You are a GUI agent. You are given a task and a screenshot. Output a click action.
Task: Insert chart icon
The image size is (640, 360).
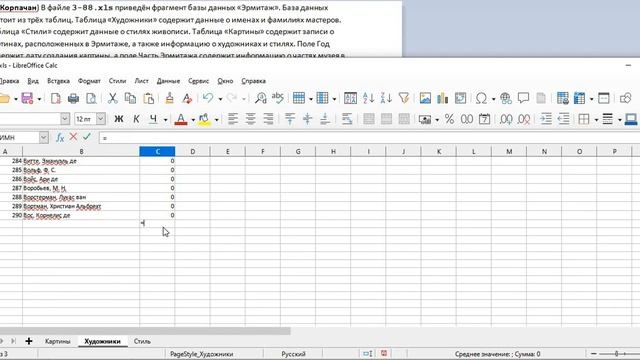[442, 98]
